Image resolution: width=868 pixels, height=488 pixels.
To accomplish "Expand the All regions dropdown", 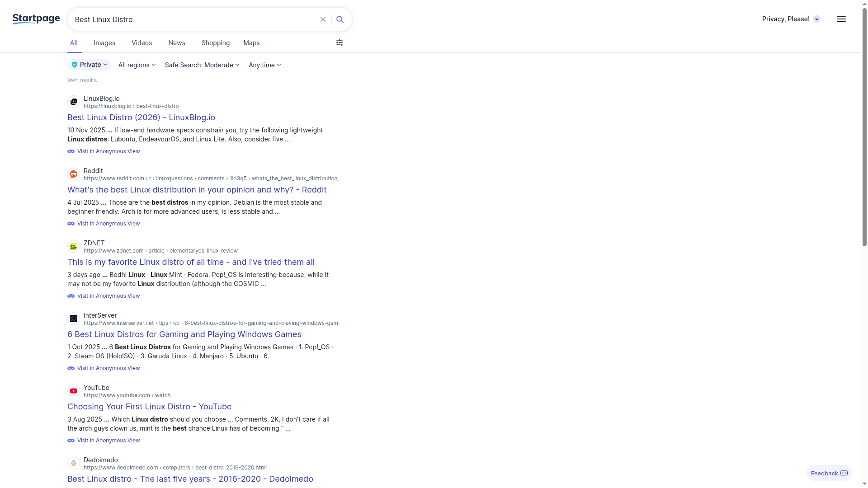I will point(137,65).
